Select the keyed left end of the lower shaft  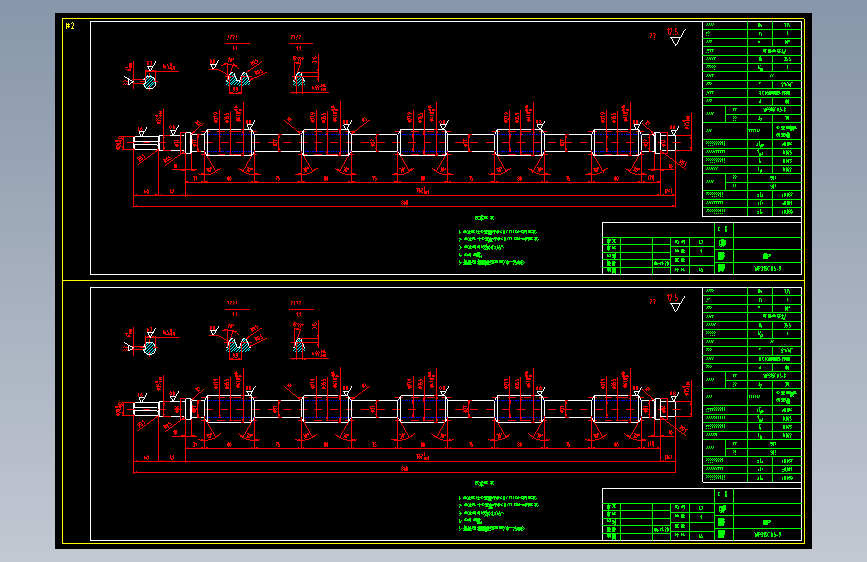(x=147, y=409)
